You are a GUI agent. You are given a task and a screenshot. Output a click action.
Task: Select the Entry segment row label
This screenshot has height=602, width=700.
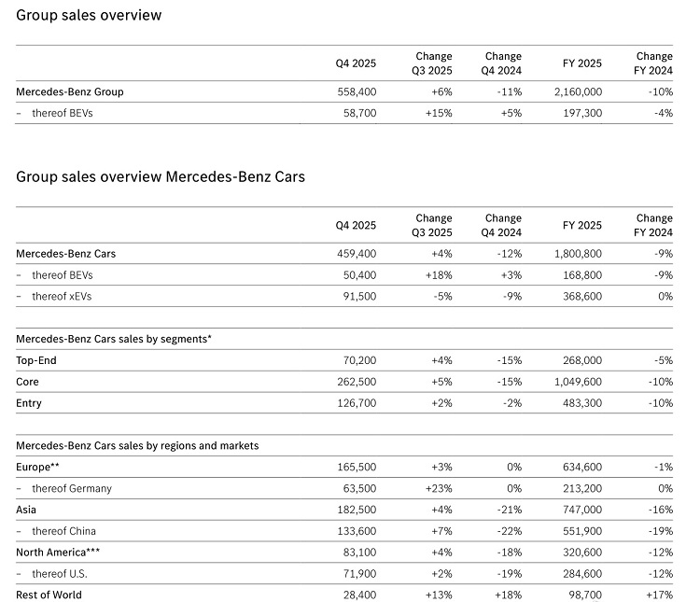pyautogui.click(x=29, y=403)
